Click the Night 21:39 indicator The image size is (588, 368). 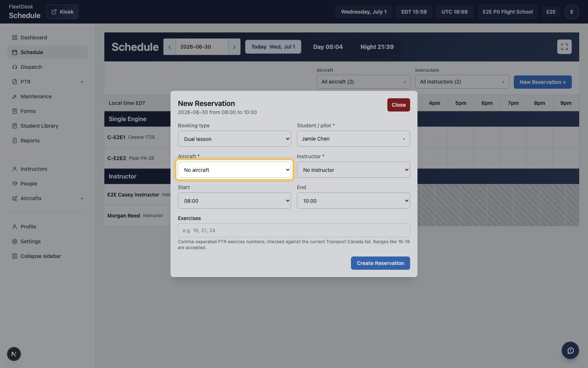[377, 47]
